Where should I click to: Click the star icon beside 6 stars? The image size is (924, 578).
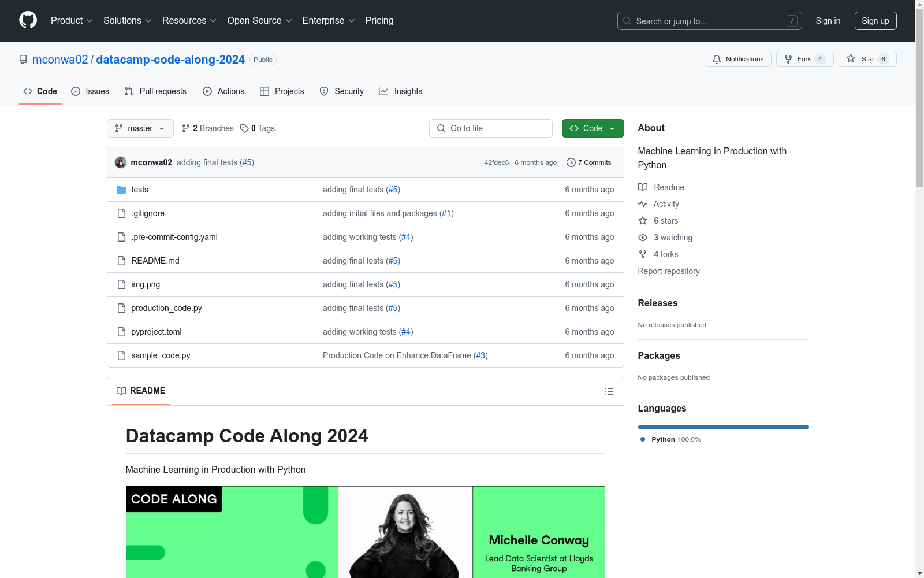[x=643, y=221]
